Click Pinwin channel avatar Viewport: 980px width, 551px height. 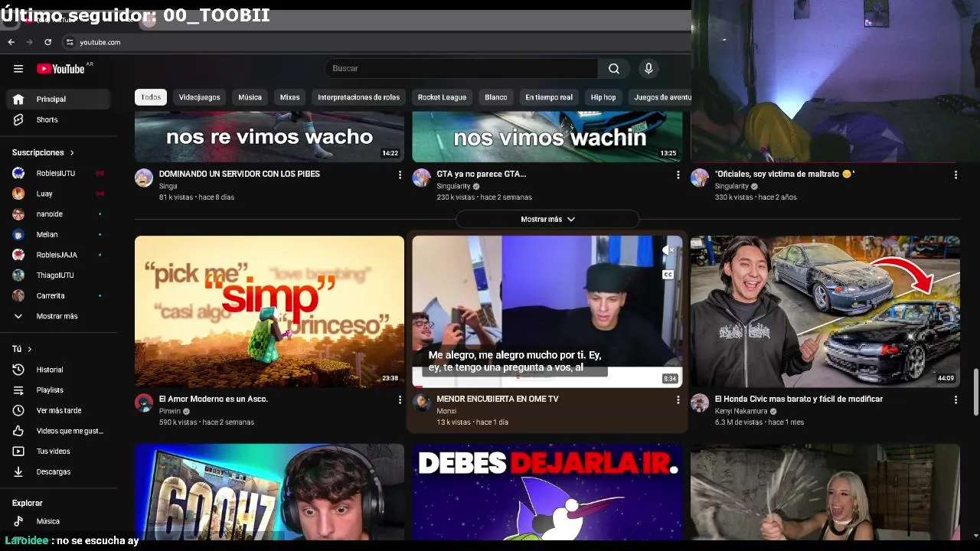pos(144,403)
